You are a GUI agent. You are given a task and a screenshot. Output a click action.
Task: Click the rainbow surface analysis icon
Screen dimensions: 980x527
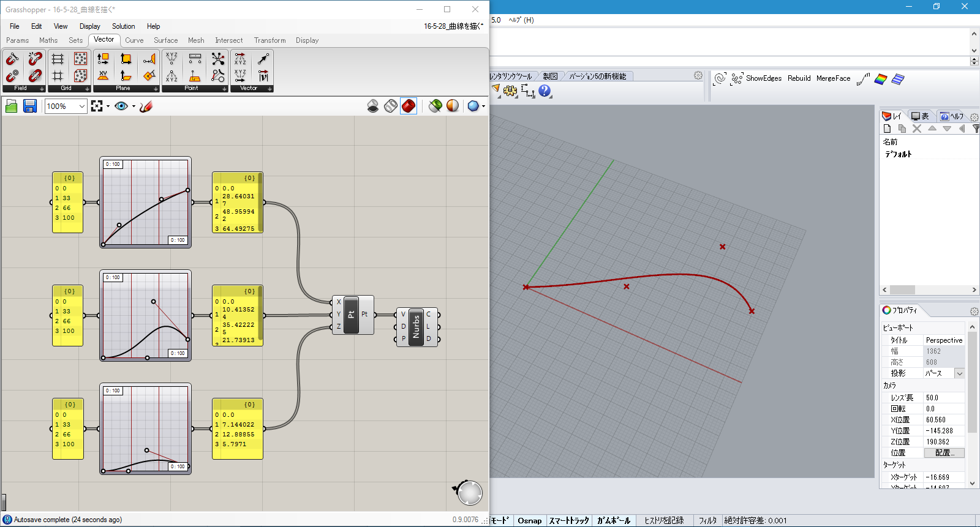coord(881,79)
